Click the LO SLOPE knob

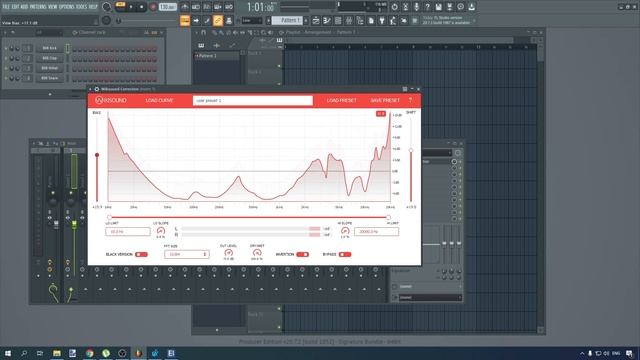(x=161, y=231)
